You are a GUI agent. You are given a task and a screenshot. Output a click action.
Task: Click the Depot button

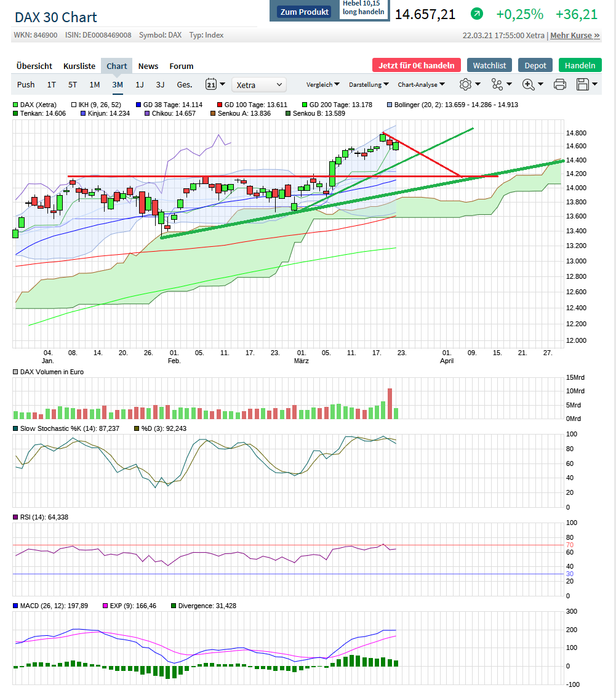point(535,65)
